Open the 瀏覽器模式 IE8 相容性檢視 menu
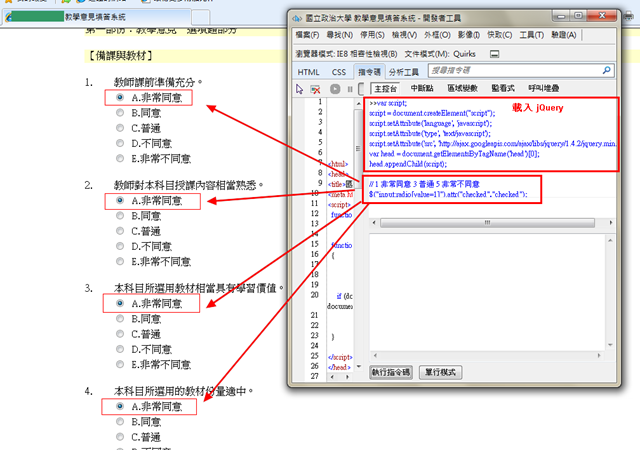 click(346, 54)
